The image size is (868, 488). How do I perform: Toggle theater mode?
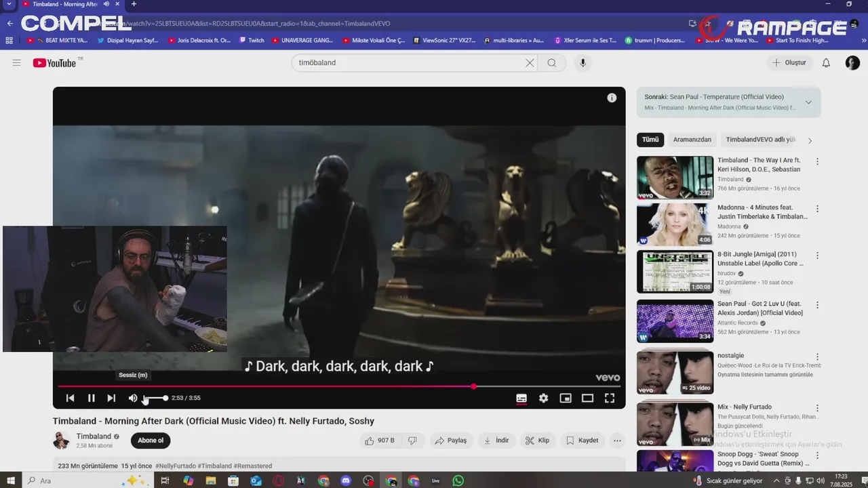point(587,398)
